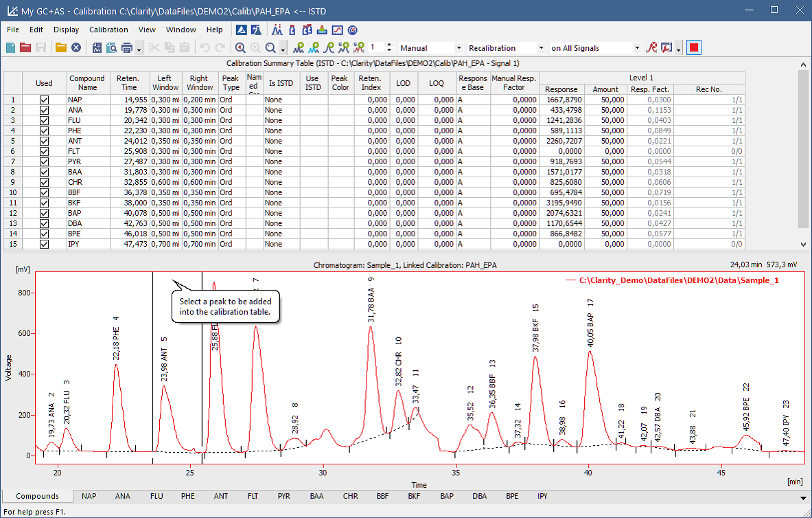Click the Print icon in toolbar
Viewport: 812px width, 518px height.
click(126, 47)
